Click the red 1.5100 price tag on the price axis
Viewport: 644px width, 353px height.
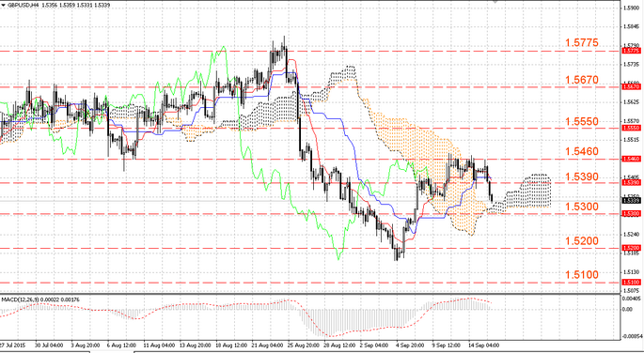click(x=631, y=282)
